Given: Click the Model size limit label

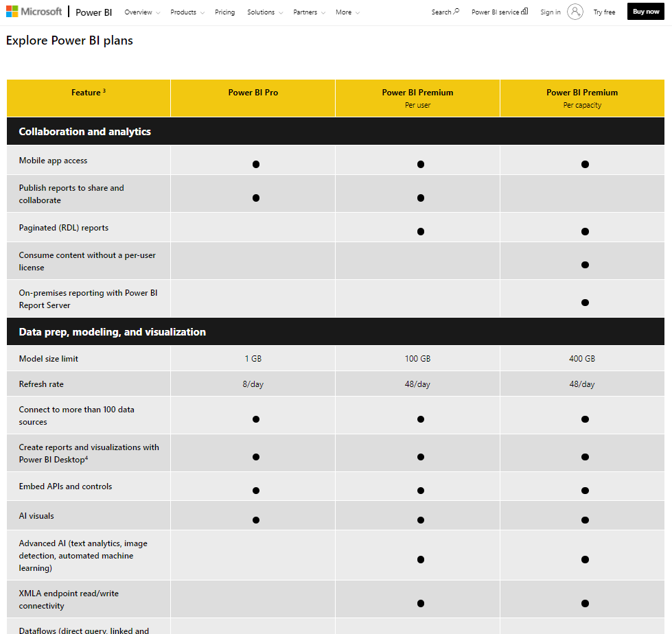Looking at the screenshot, I should (49, 359).
